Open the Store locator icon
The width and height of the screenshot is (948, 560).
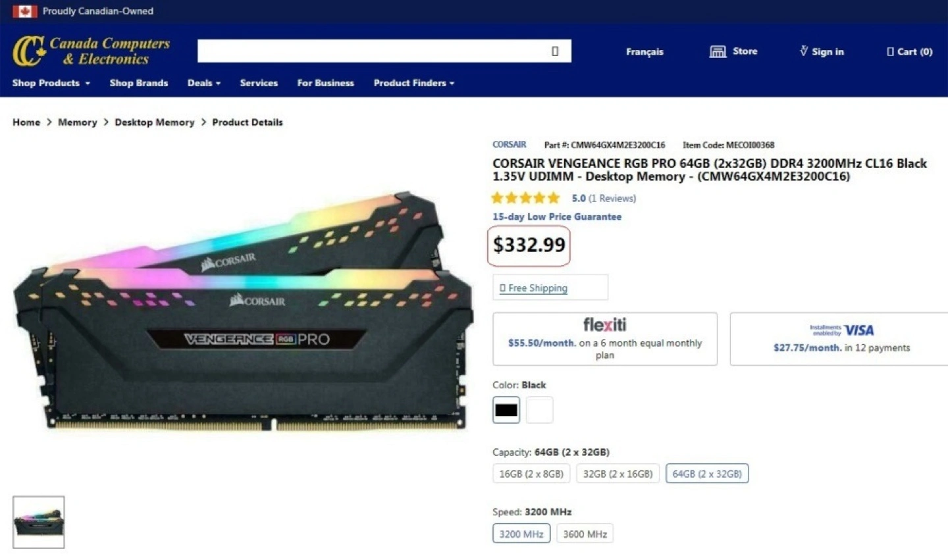718,51
